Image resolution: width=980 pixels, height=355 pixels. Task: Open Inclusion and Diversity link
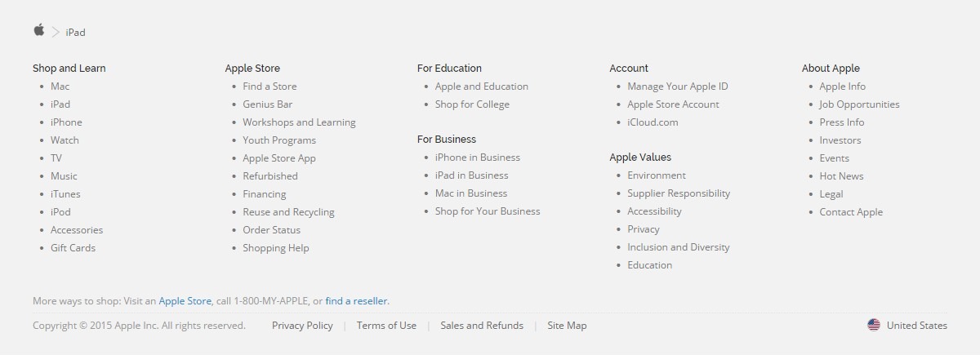click(679, 247)
